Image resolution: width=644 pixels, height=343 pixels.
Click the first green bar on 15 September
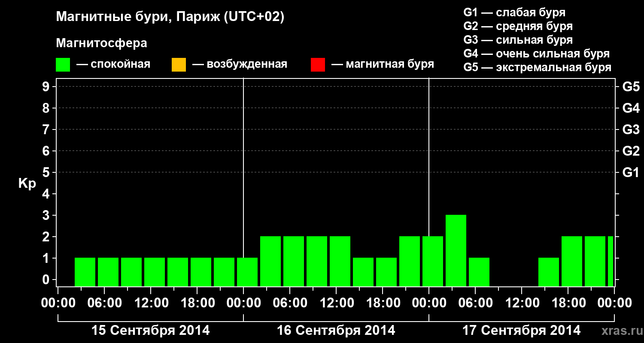(85, 272)
